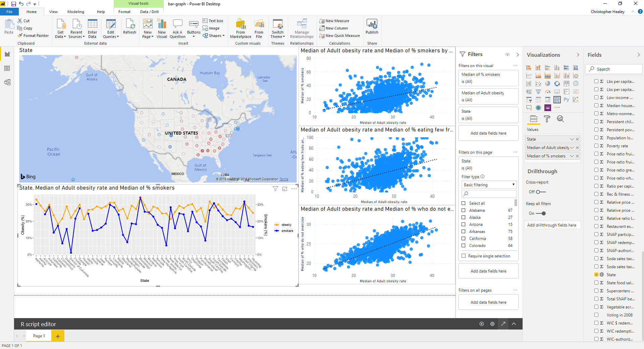Check the Arizona filter checkbox
This screenshot has height=349, width=644.
(464, 225)
